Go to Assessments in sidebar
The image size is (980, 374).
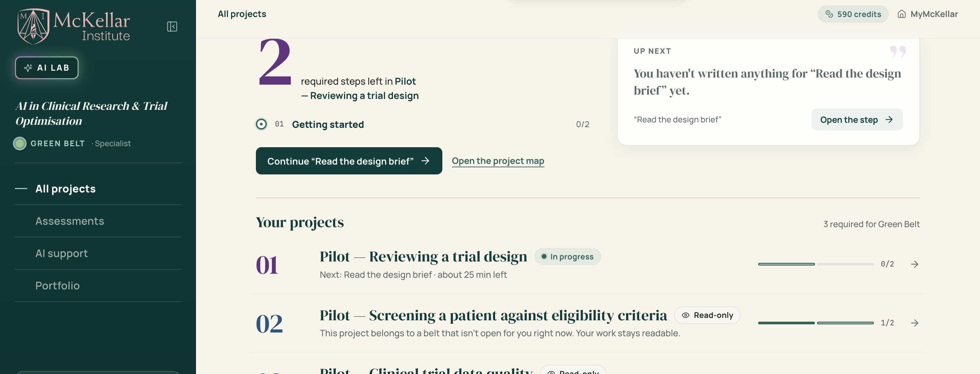pyautogui.click(x=70, y=221)
